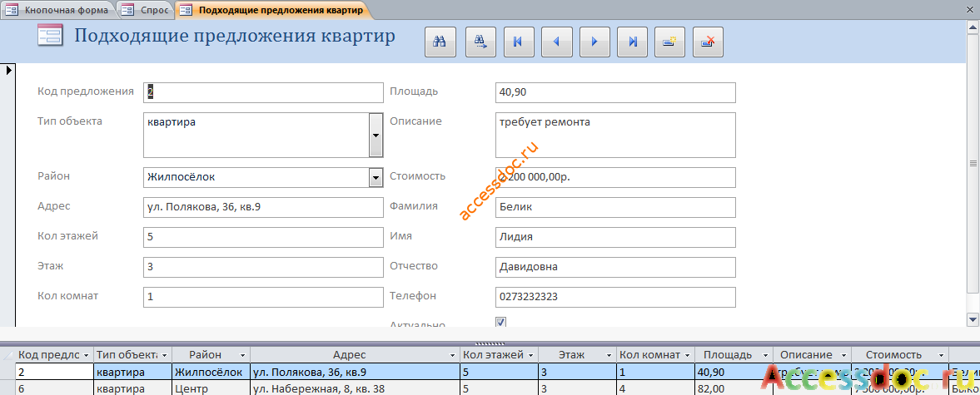The width and height of the screenshot is (980, 395).
Task: Open the Кол комнат column filter arrow
Action: [688, 355]
